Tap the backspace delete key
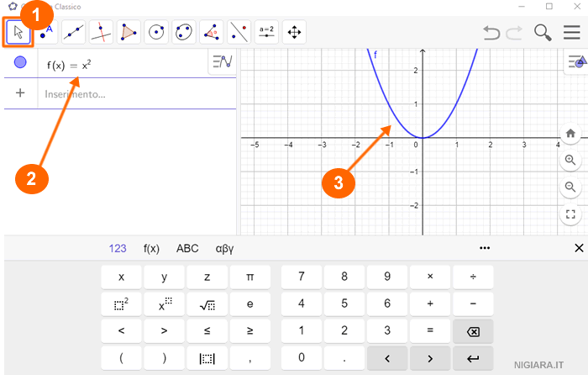 tap(473, 331)
